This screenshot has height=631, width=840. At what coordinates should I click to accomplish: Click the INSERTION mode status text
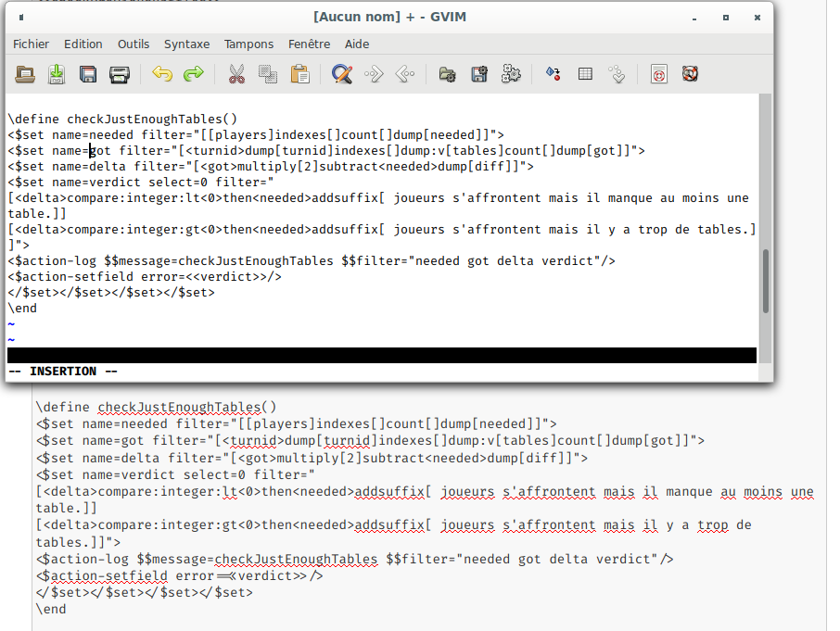[63, 372]
